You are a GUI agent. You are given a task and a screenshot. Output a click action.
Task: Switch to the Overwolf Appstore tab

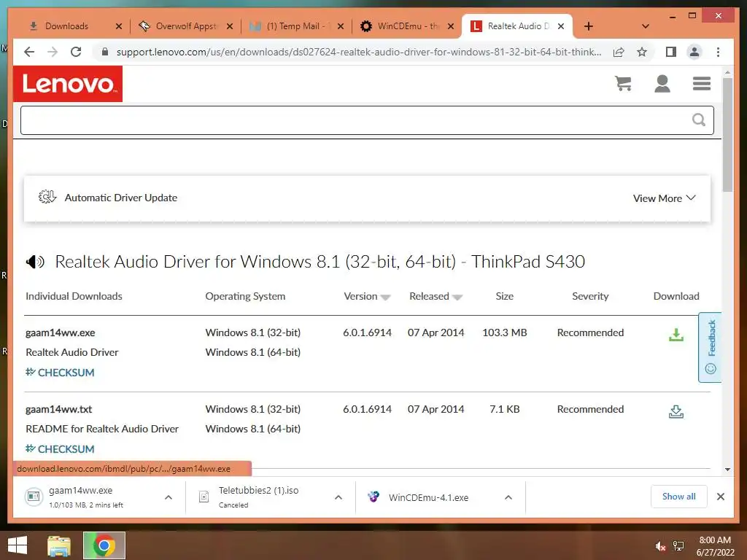tap(186, 26)
